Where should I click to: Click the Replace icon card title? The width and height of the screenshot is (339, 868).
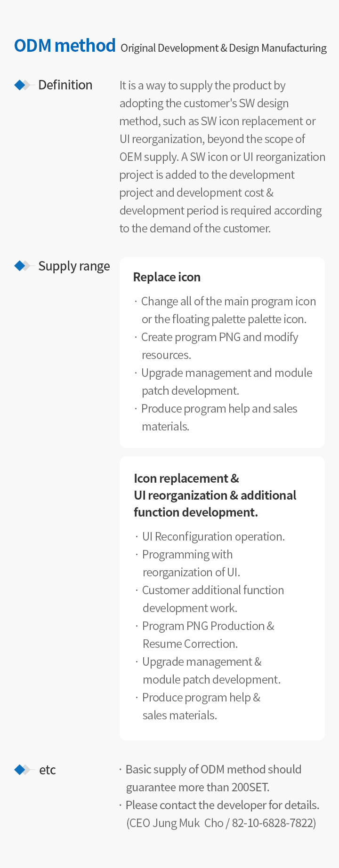167,277
